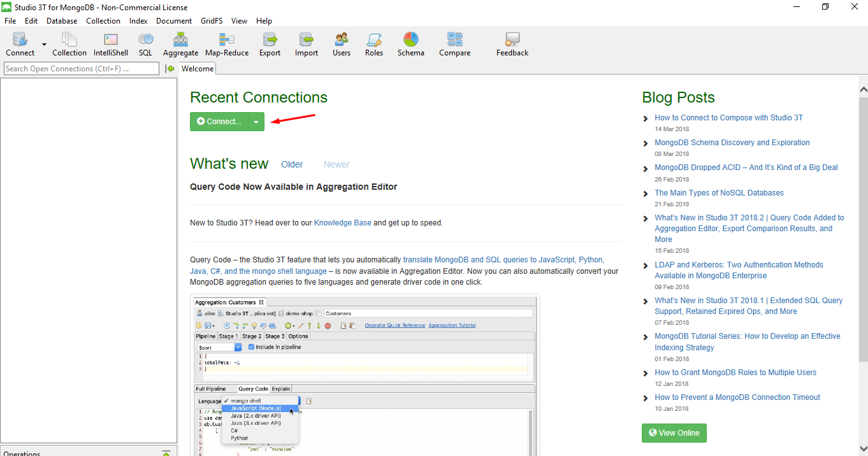Open the Knowledge Base link
The height and width of the screenshot is (456, 868).
coord(343,223)
